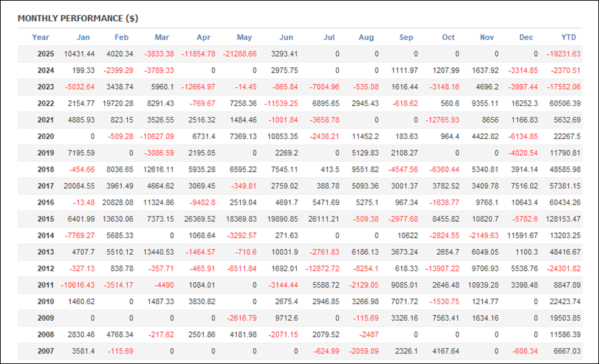Select the 2020 Aug value 11452.2
Screen dimensions: 599x364
pyautogui.click(x=365, y=136)
